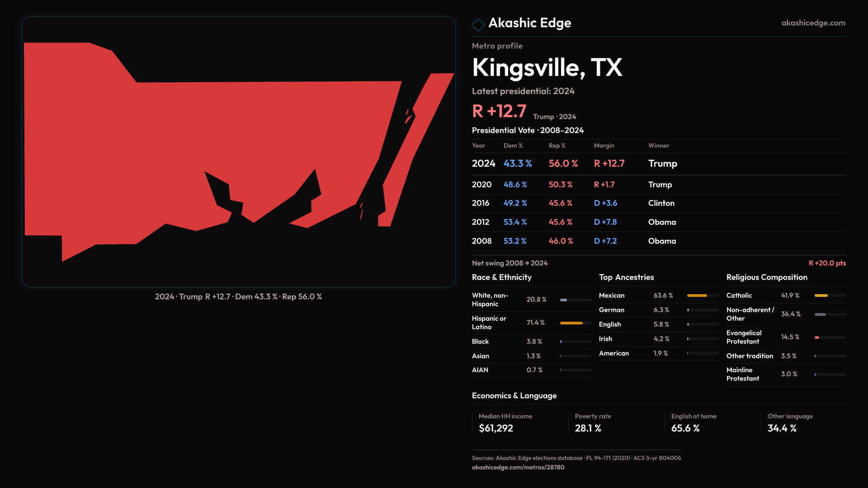Image resolution: width=868 pixels, height=488 pixels.
Task: Select the 2020 Trump result row
Action: click(660, 184)
